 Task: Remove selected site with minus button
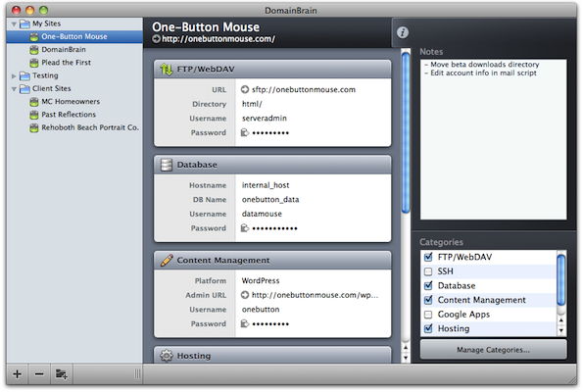(39, 374)
